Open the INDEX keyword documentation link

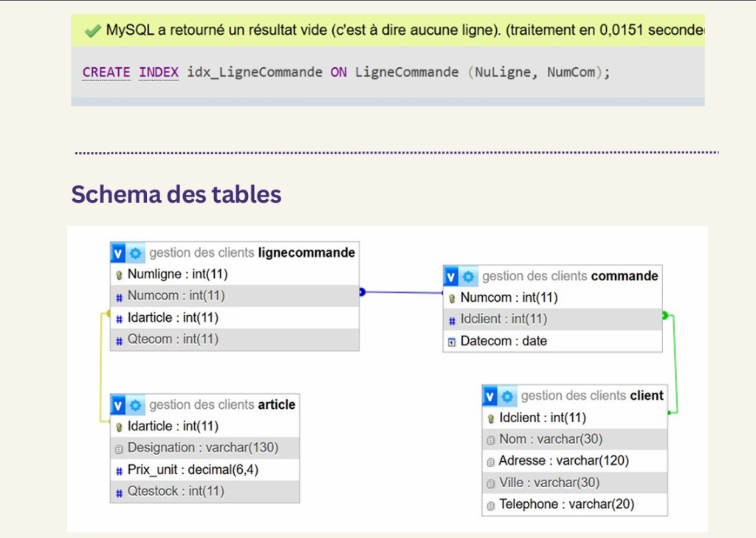tap(158, 72)
